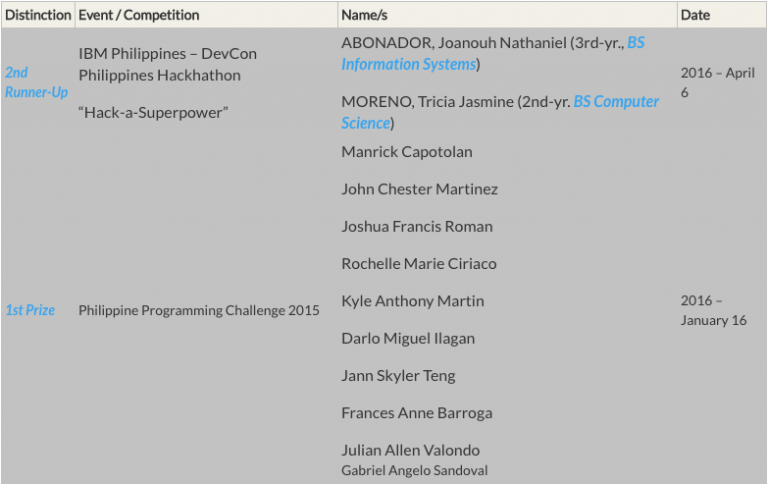
Task: Click the name Kyle Anthony Martin
Action: pyautogui.click(x=412, y=301)
